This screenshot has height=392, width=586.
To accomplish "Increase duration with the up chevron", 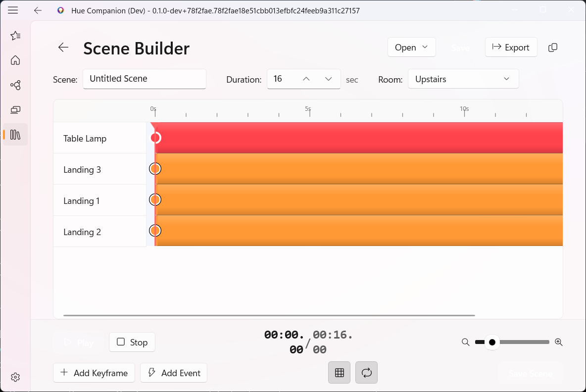I will [x=306, y=79].
